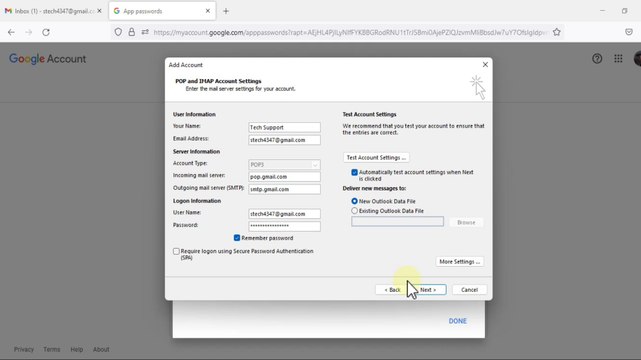The image size is (641, 360).
Task: Cancel the Add Account dialog
Action: pos(469,290)
